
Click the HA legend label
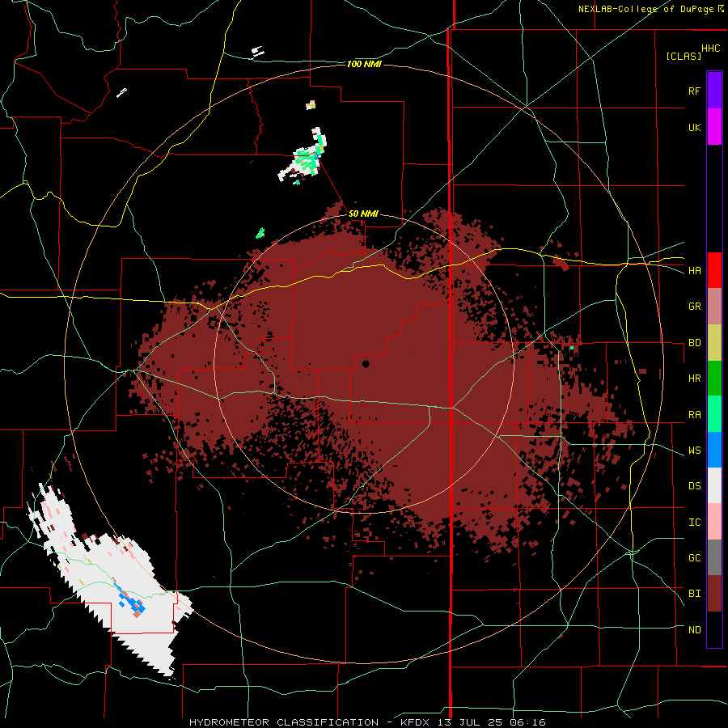coord(694,271)
